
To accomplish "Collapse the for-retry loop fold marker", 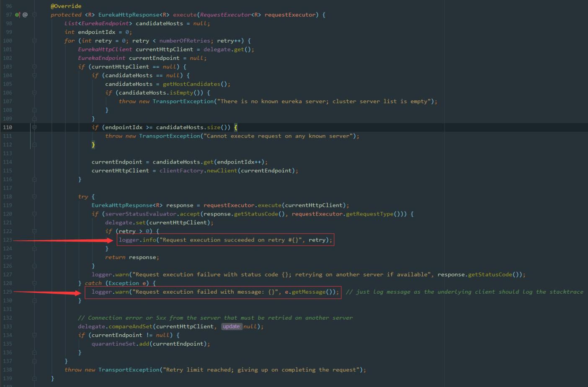I will pos(34,41).
